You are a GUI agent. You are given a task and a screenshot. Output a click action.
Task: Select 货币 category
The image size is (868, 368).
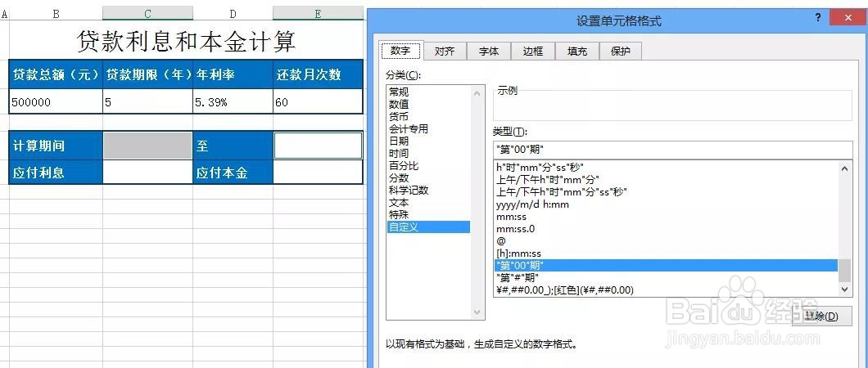tap(428, 117)
